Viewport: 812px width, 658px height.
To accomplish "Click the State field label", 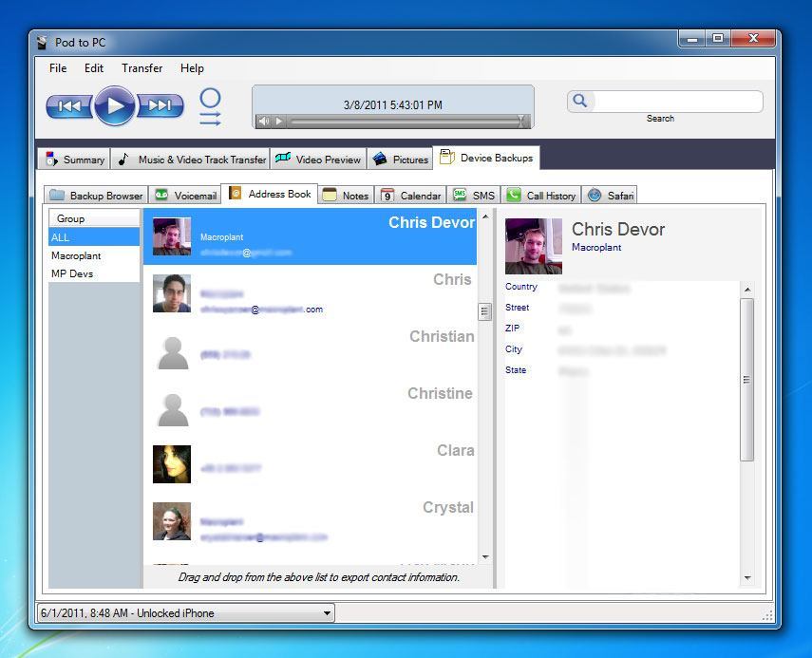I will click(516, 370).
